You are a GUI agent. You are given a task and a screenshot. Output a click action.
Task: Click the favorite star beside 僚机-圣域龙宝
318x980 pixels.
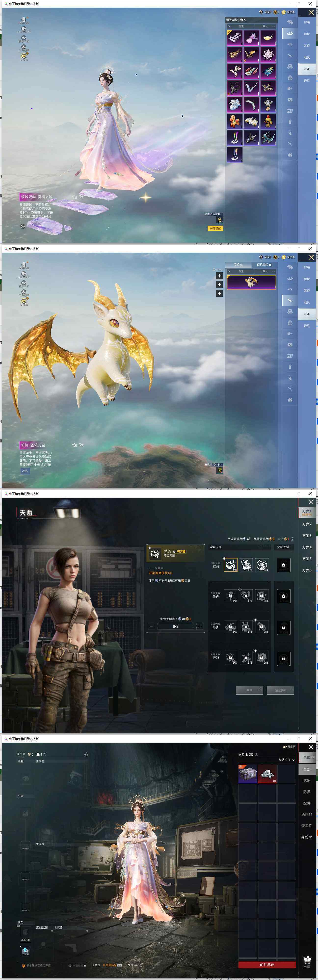(75, 445)
